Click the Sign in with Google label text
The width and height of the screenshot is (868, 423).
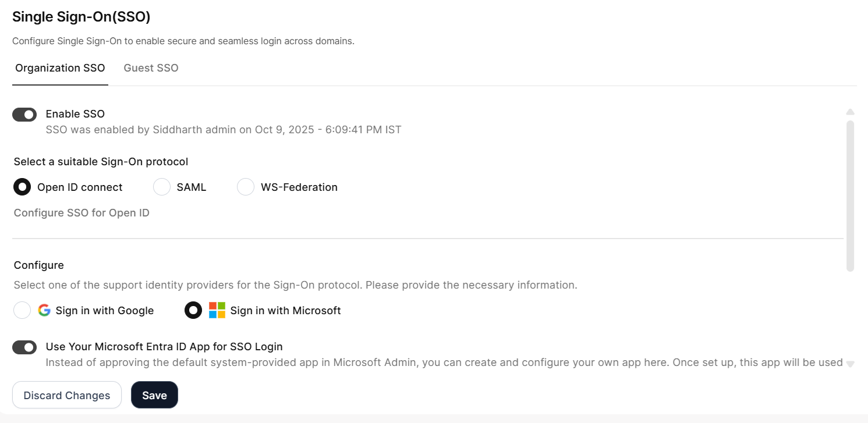[105, 311]
